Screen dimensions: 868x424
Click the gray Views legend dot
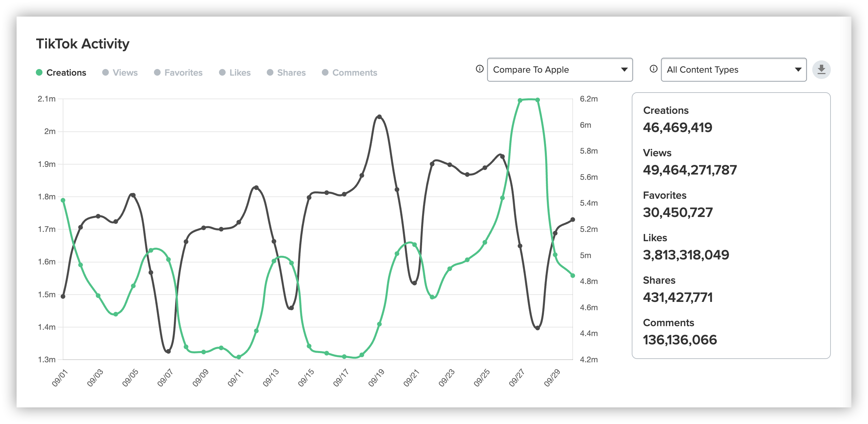click(x=106, y=72)
